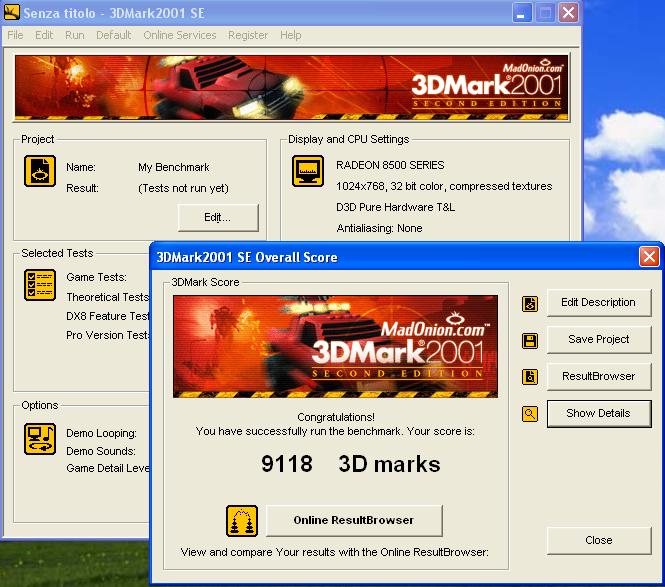
Task: Click the Save Project button
Action: click(x=599, y=339)
